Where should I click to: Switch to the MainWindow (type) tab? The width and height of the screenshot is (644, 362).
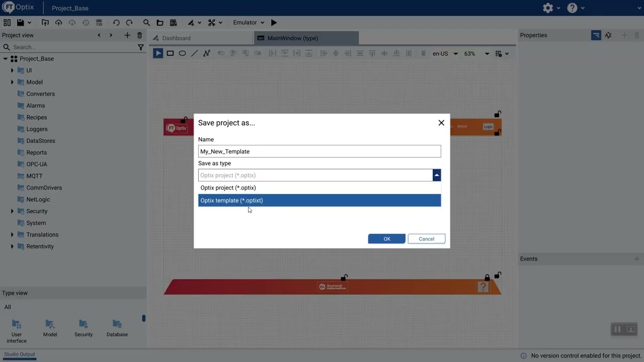[306, 38]
